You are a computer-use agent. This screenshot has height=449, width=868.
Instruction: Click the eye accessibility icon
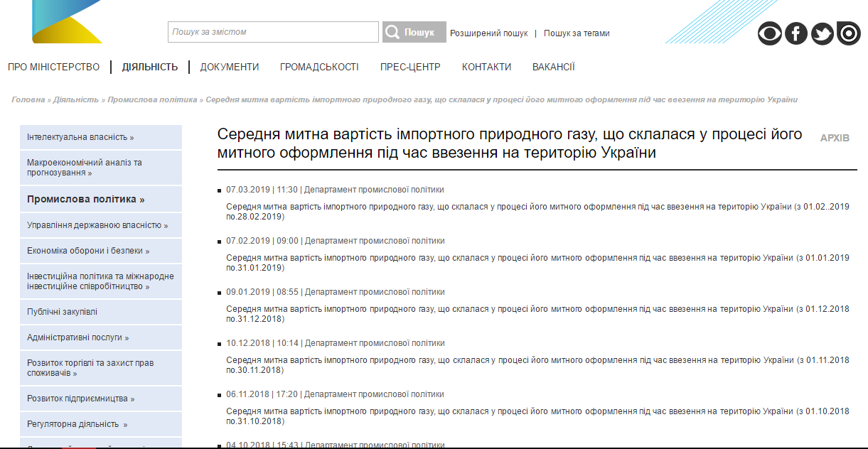pos(769,33)
